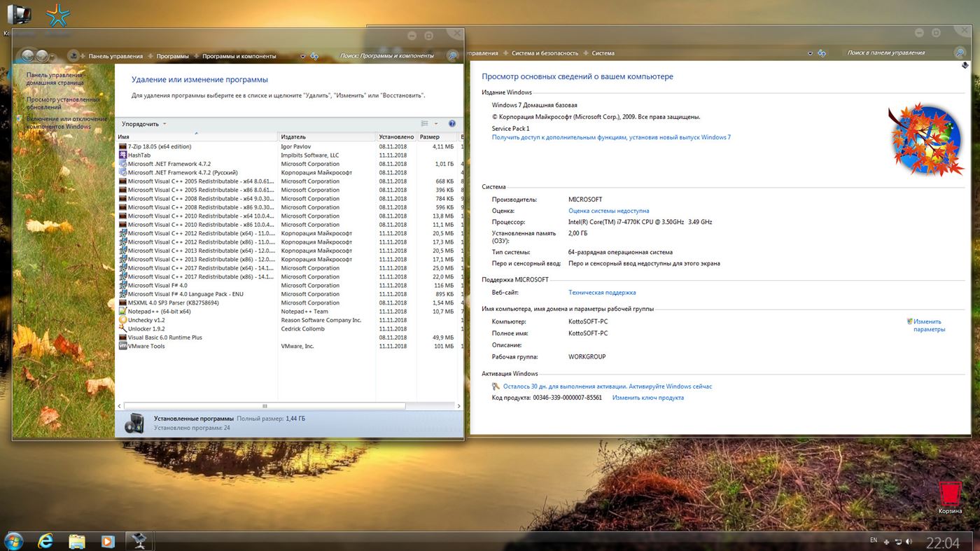Click Система и безопасность breadcrumb in System window
This screenshot has width=980, height=551.
pos(545,53)
